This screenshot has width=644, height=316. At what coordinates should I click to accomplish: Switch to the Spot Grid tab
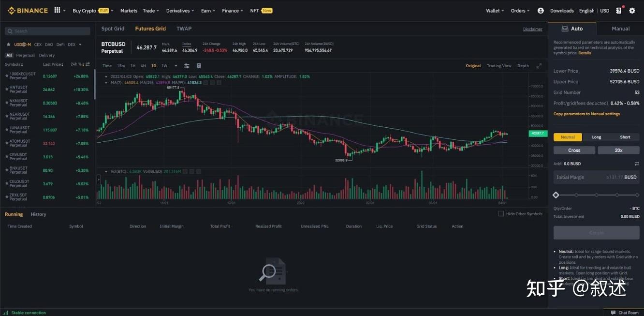coord(113,29)
